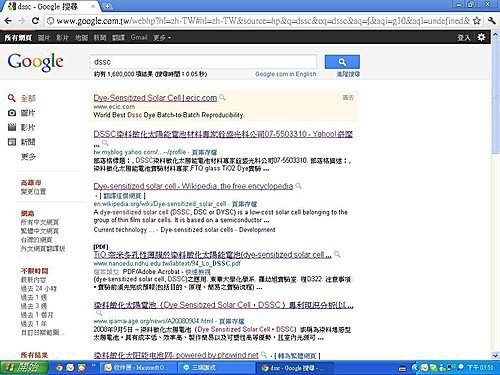This screenshot has height=375, width=500.
Task: Filter results to 過去 1 年
Action: point(34,324)
